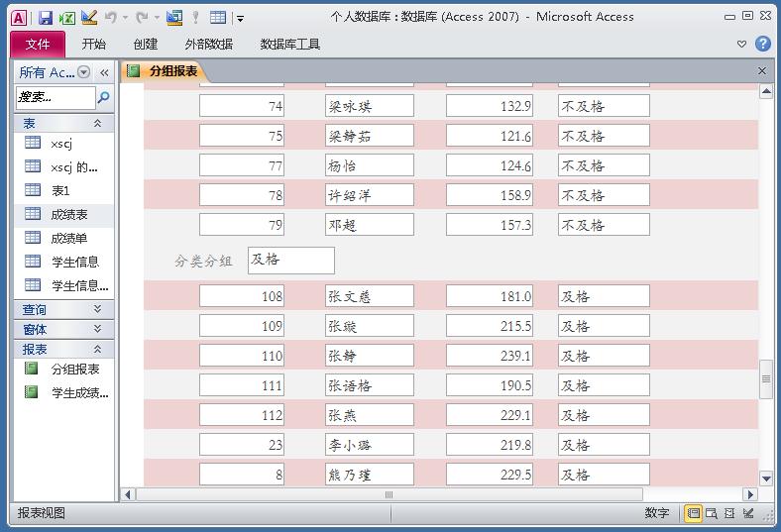Click the Redo arrow icon
This screenshot has height=532, width=781.
pos(142,18)
